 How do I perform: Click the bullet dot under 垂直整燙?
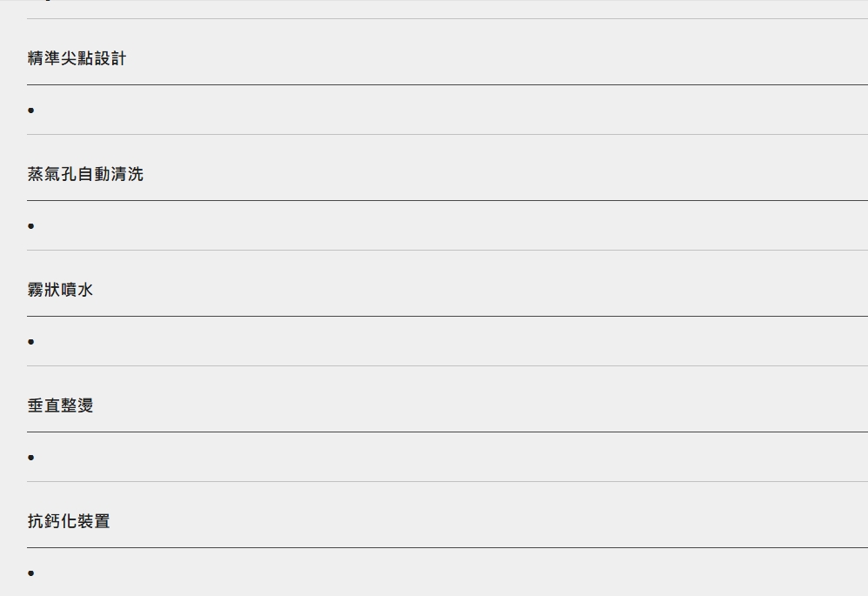31,458
